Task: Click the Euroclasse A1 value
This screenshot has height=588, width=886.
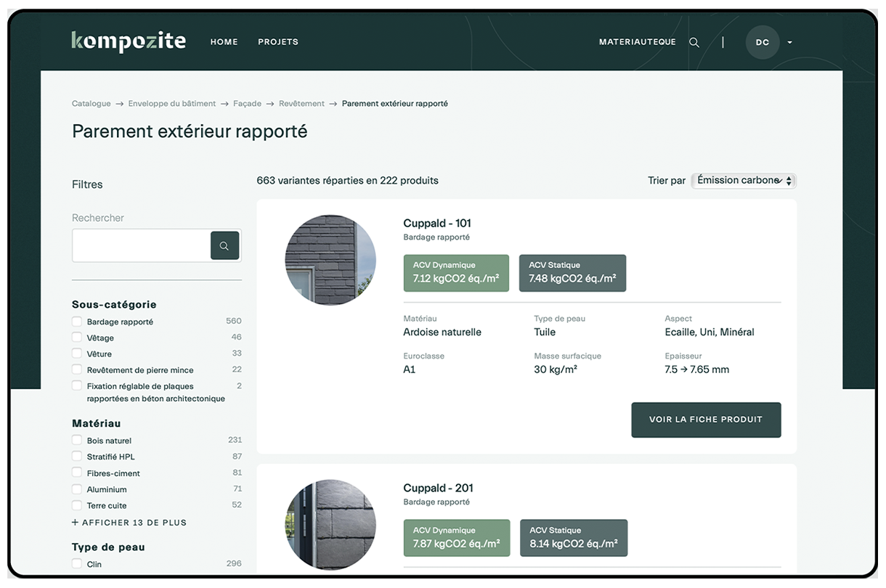Action: point(410,369)
